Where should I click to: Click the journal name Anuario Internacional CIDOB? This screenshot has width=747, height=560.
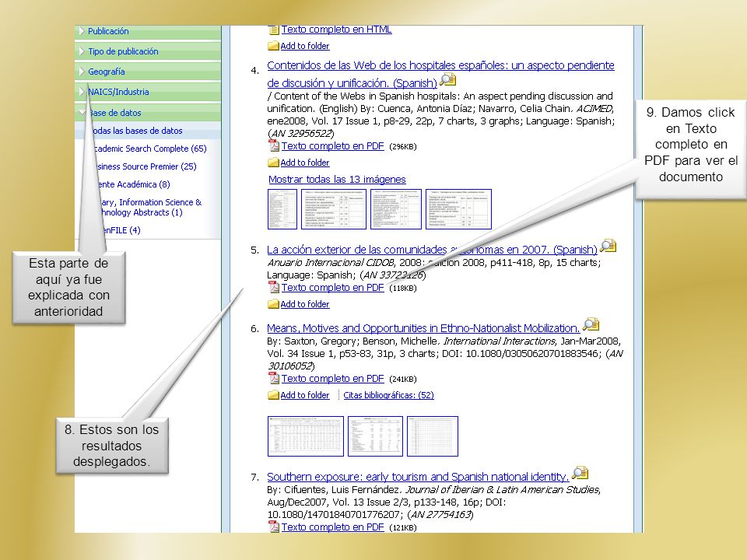(331, 262)
